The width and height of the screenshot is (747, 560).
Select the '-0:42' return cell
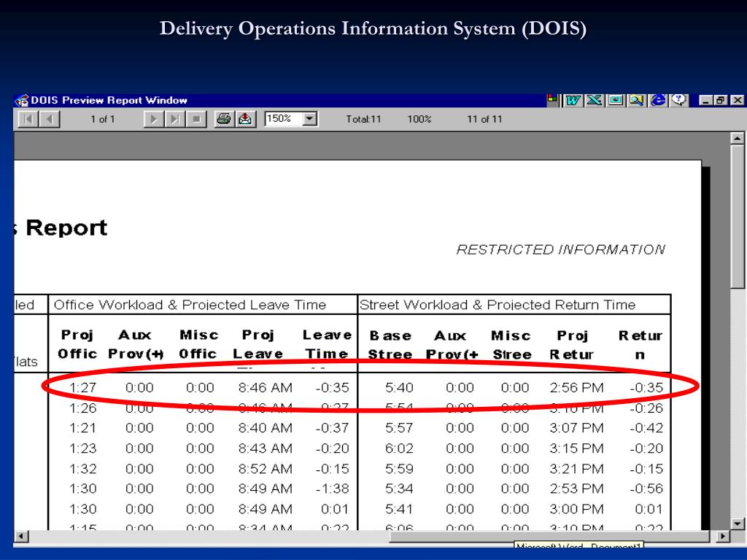[x=646, y=428]
